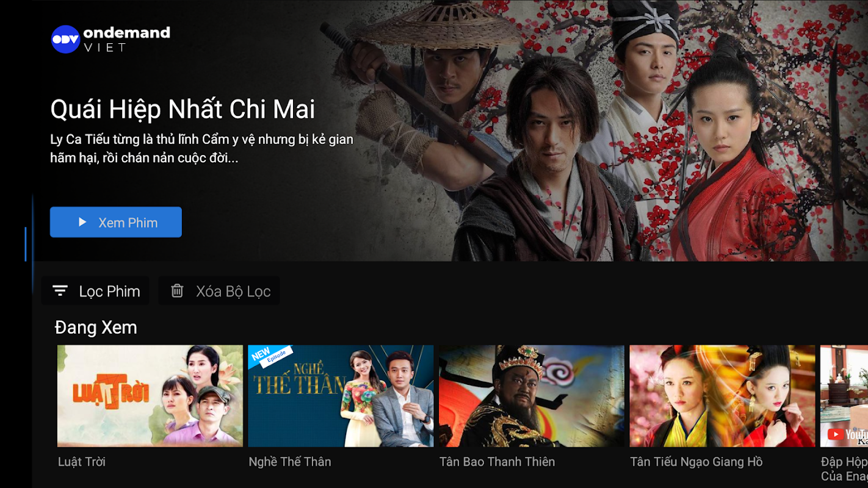
Task: Click the ODV circular logo icon
Action: [65, 39]
